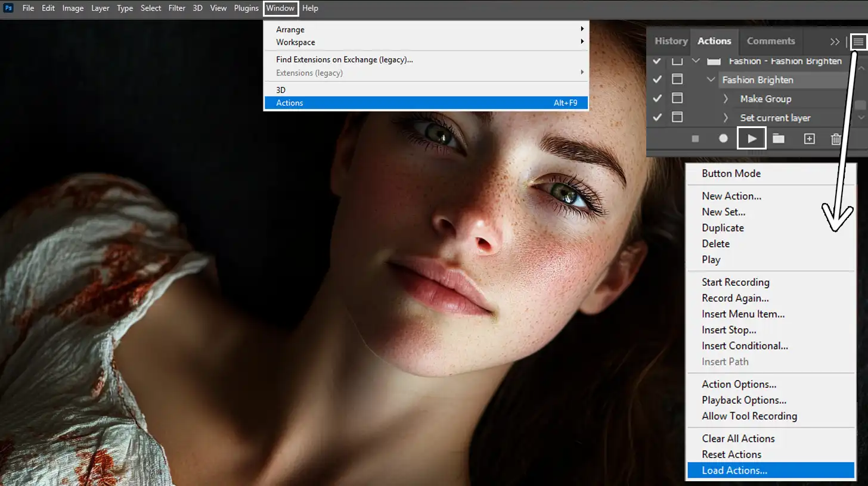Image resolution: width=868 pixels, height=486 pixels.
Task: Toggle dialog box for the Make Group step
Action: pos(677,98)
